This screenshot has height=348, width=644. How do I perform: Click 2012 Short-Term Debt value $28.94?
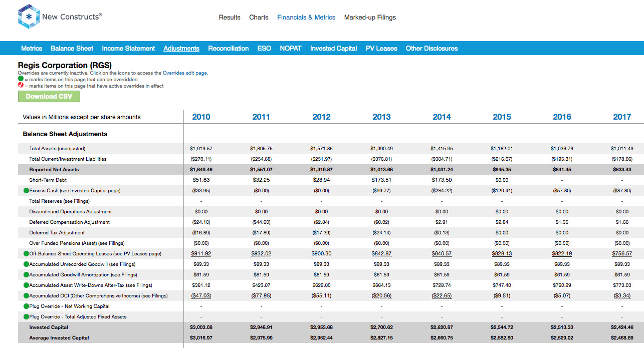321,180
